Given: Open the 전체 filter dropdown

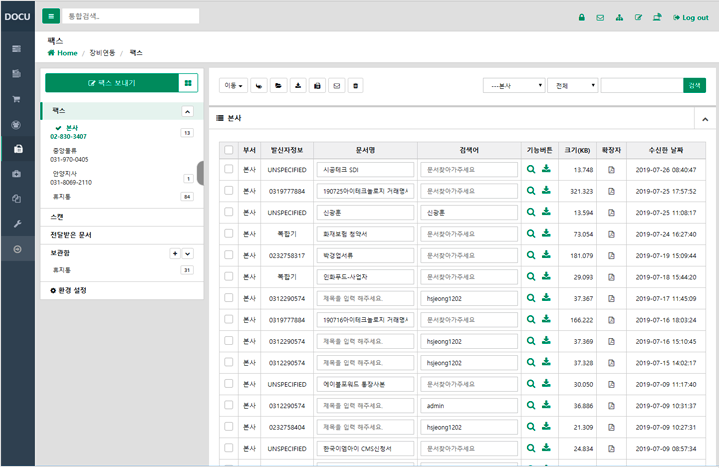Looking at the screenshot, I should click(573, 86).
